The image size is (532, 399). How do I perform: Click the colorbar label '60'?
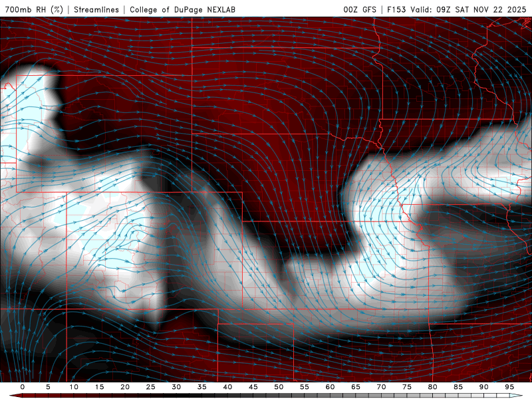coord(330,387)
